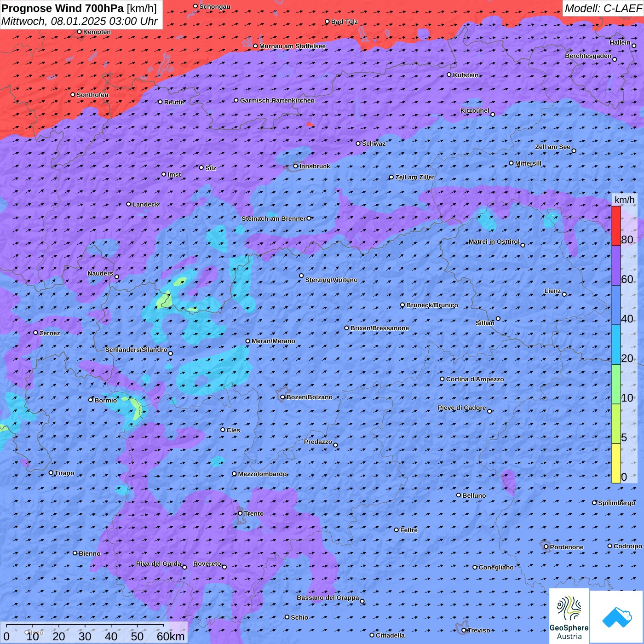Click the km/h legend unit heading
Image resolution: width=644 pixels, height=644 pixels.
[624, 200]
